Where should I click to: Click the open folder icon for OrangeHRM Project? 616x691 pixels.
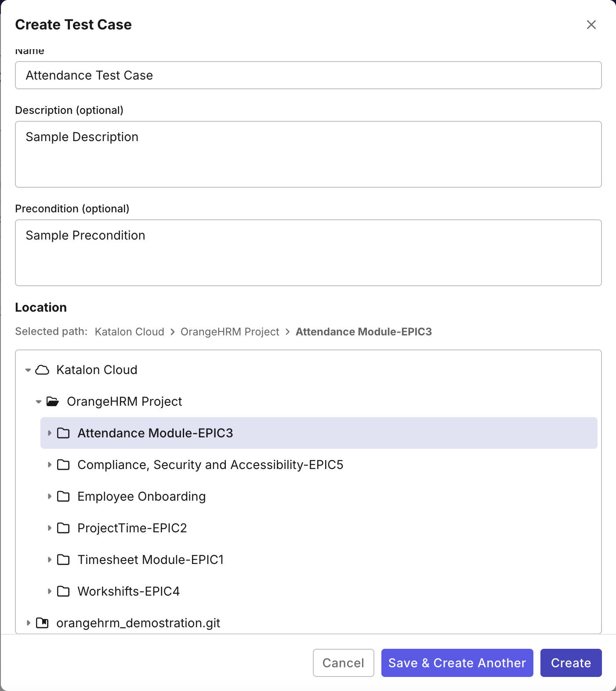(x=53, y=401)
